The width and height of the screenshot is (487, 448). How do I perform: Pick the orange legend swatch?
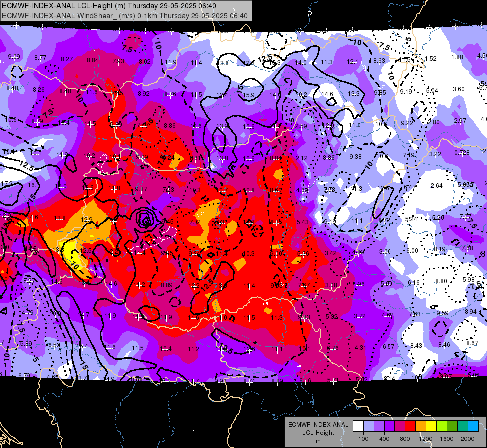coord(421,426)
